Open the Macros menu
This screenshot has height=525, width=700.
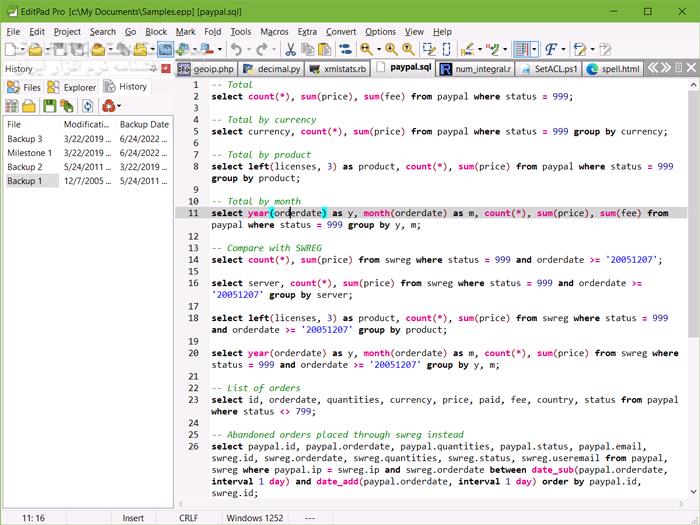pos(274,31)
